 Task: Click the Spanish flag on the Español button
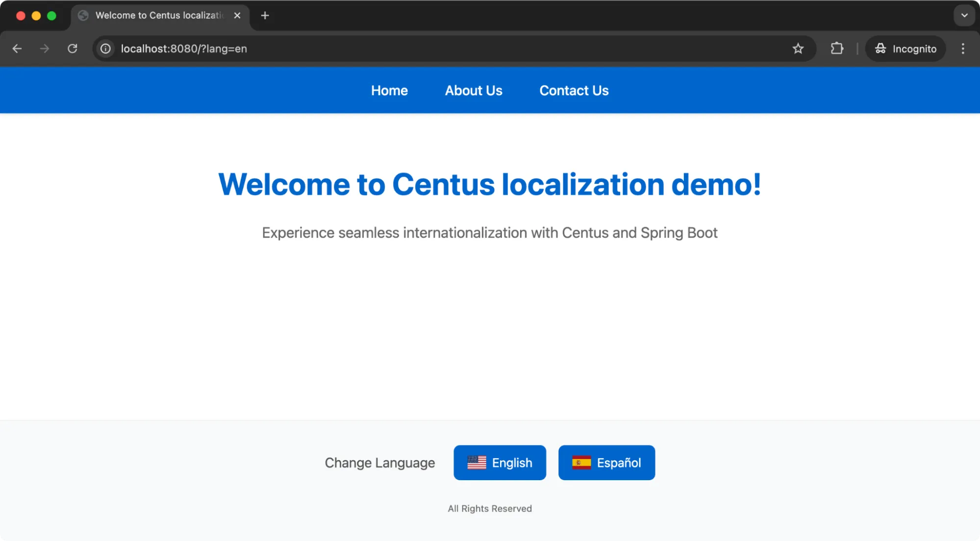coord(582,462)
